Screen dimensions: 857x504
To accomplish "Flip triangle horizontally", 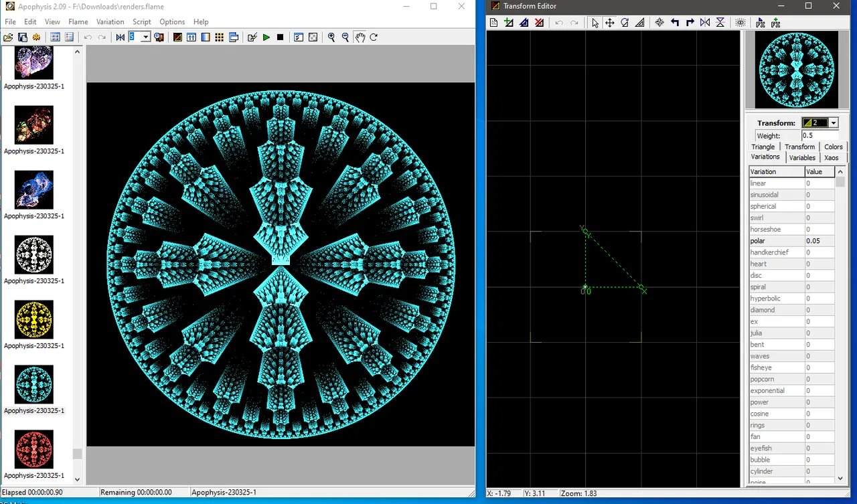I will (705, 23).
